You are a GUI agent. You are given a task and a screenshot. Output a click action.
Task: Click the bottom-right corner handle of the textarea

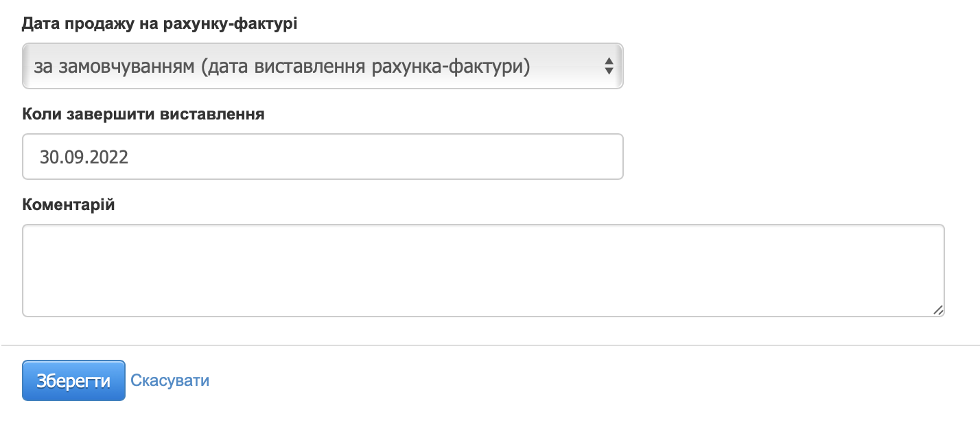click(x=939, y=311)
